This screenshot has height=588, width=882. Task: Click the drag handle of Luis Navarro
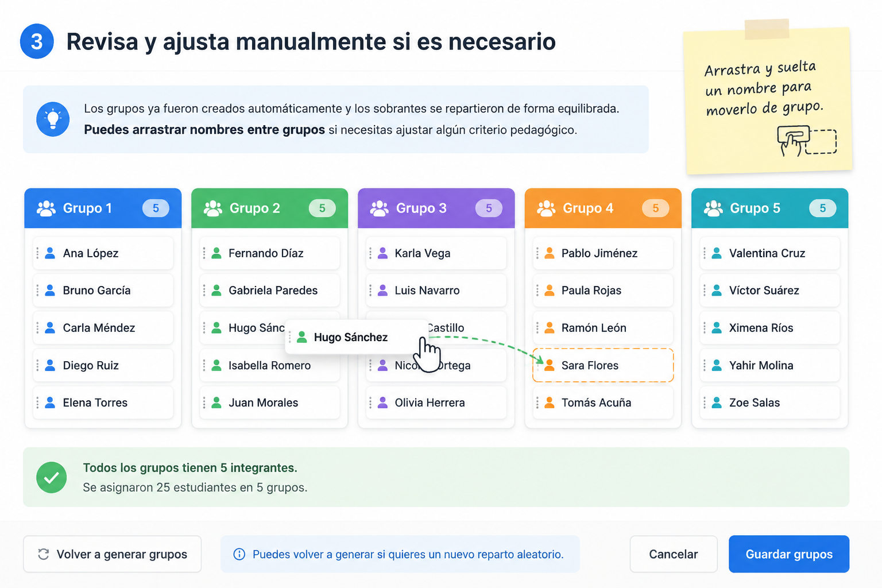point(370,291)
